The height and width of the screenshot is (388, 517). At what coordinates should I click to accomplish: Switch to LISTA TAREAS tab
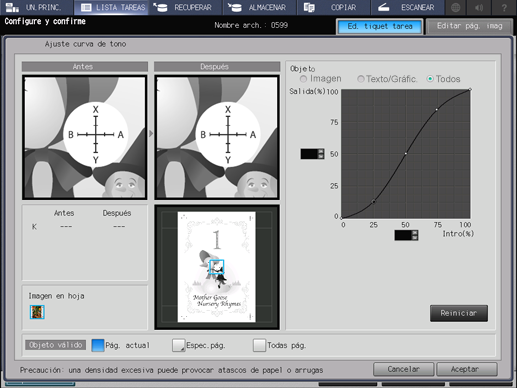pyautogui.click(x=112, y=7)
